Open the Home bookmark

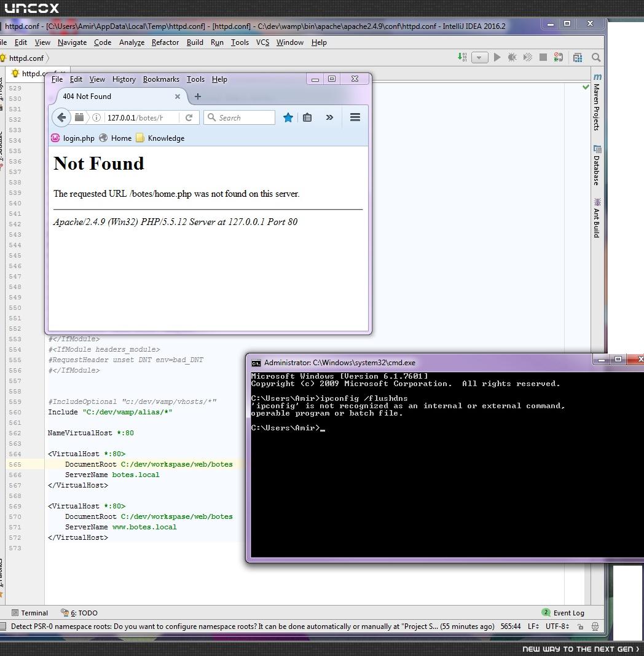(116, 138)
